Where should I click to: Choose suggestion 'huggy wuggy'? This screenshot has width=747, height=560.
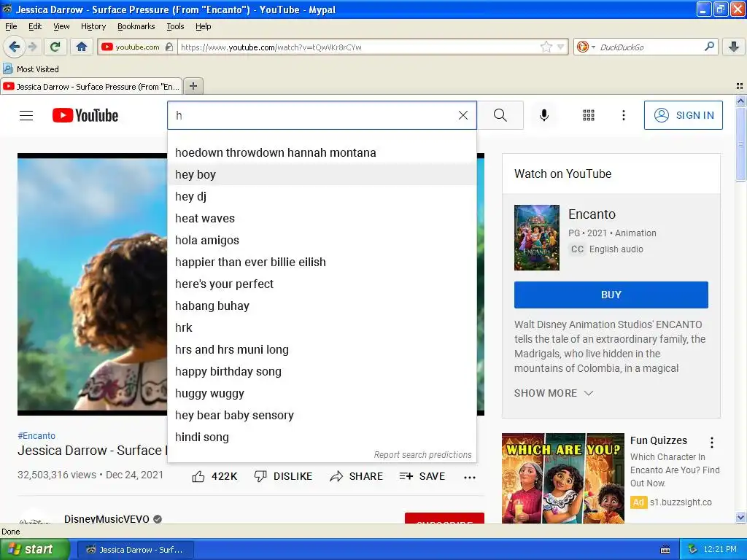click(x=322, y=394)
